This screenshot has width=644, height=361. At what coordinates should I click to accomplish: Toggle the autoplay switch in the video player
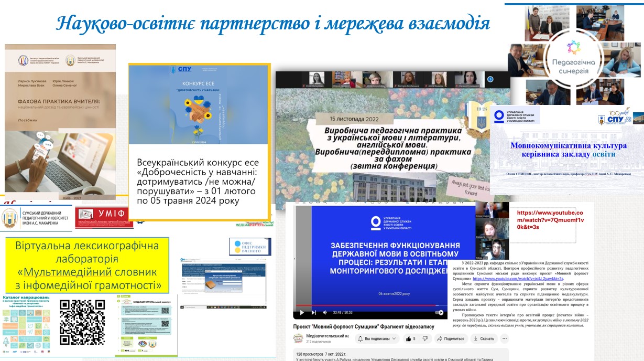[x=439, y=312]
